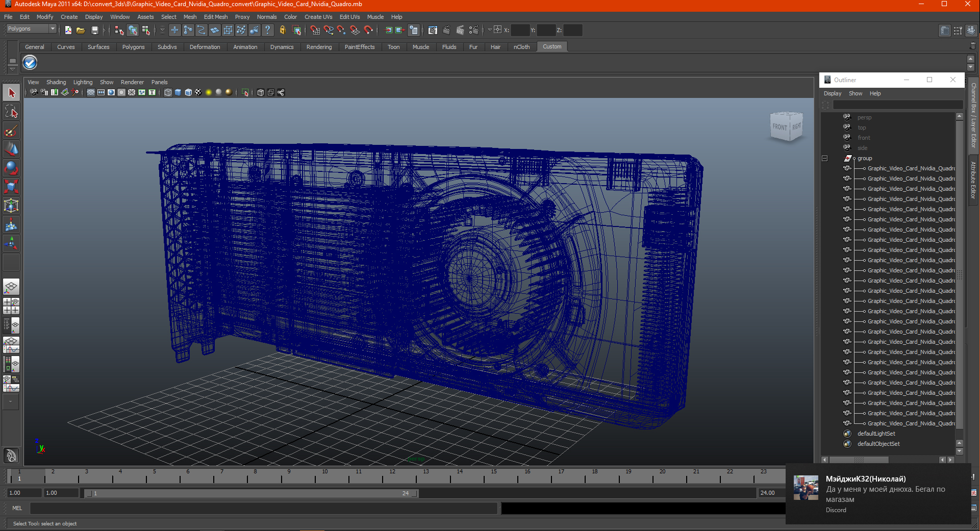
Task: Toggle lock current selection icon
Action: coord(282,31)
